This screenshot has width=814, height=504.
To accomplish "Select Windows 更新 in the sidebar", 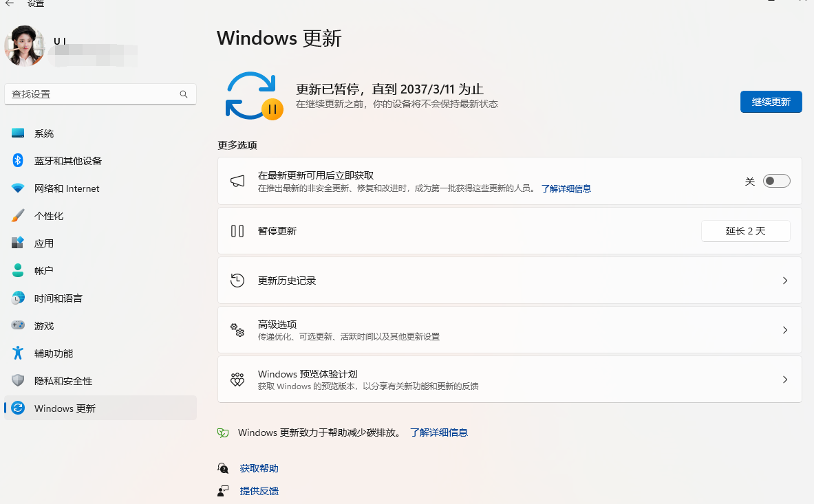I will (x=100, y=408).
